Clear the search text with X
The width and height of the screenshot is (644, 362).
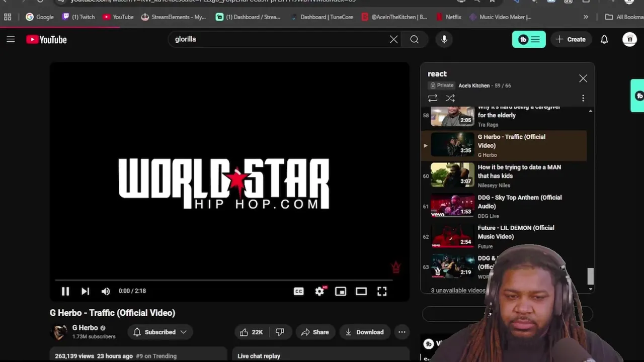pyautogui.click(x=393, y=39)
